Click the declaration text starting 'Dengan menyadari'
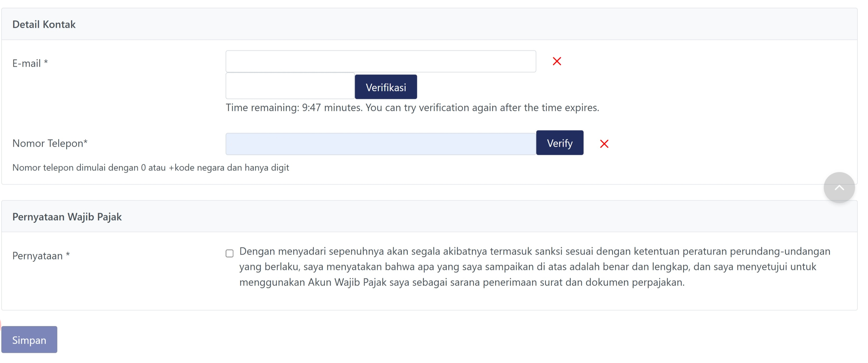Viewport: 868px width, 363px height. coord(534,252)
